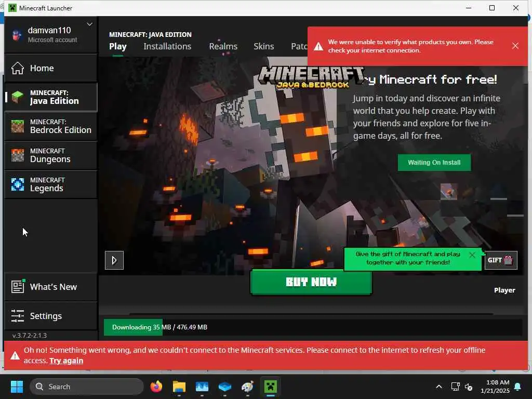Viewport: 532px width, 399px height.
Task: Click the Waiting On Install button
Action: (434, 163)
